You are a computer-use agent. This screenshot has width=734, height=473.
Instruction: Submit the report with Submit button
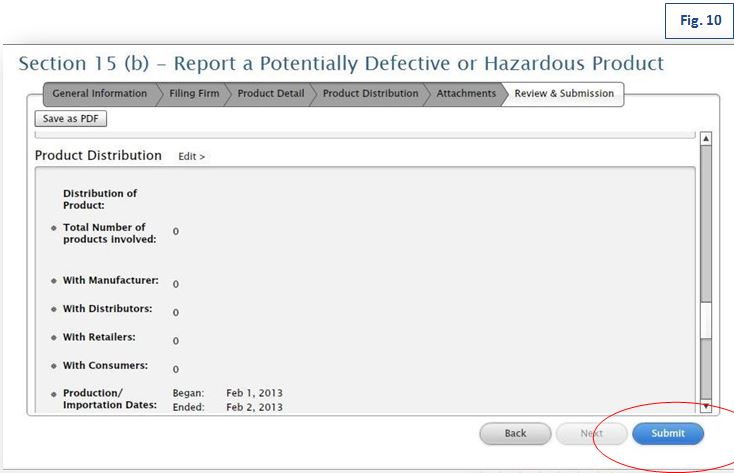pyautogui.click(x=667, y=434)
